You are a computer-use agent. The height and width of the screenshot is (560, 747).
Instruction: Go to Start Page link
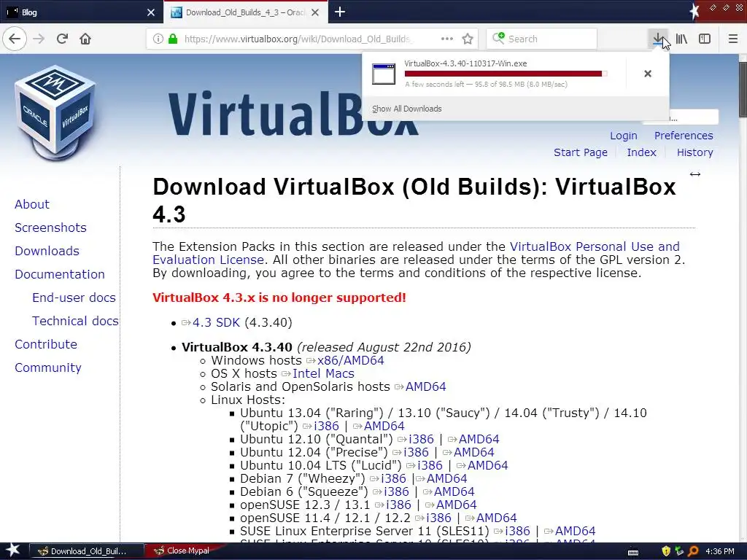pyautogui.click(x=581, y=152)
